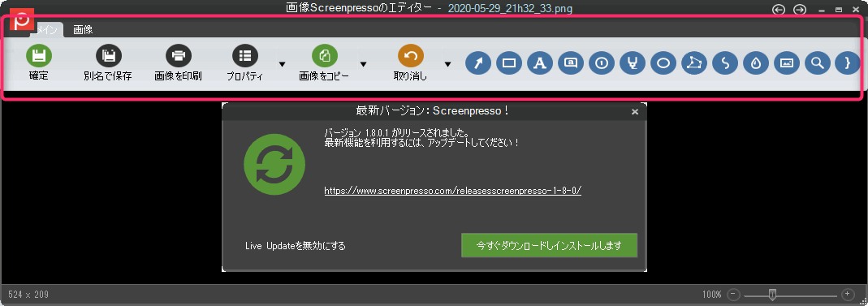Image resolution: width=868 pixels, height=306 pixels.
Task: Select the magnifier tool
Action: [817, 63]
